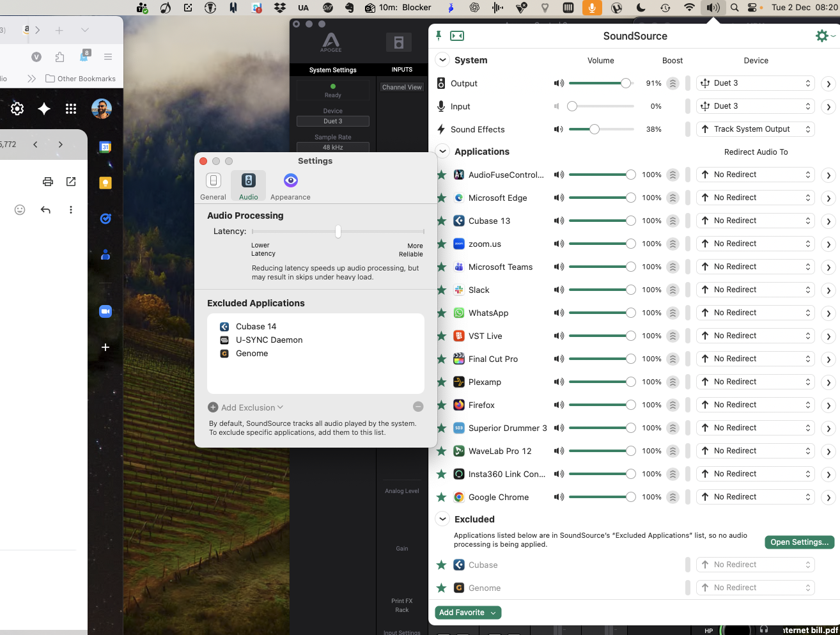
Task: Click the SoundSource settings gear icon
Action: pos(822,36)
